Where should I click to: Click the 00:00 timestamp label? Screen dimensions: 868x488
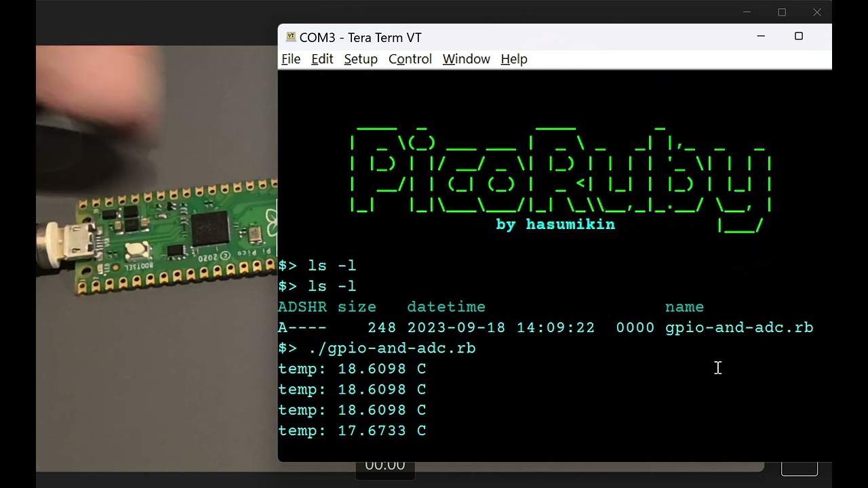tap(384, 466)
